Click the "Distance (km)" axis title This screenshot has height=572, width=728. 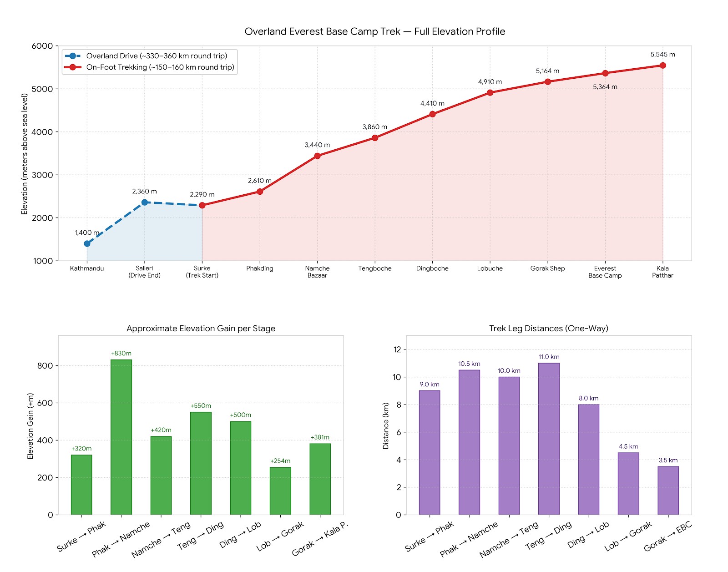[x=386, y=426]
